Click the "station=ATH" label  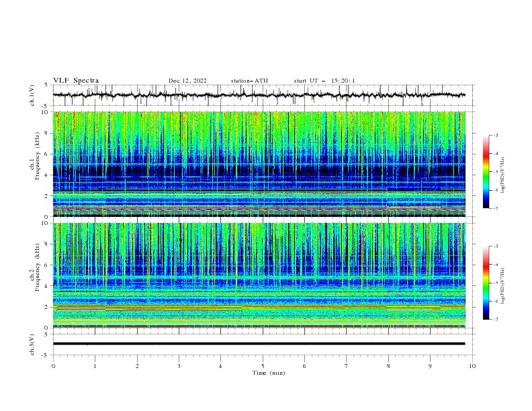[249, 81]
